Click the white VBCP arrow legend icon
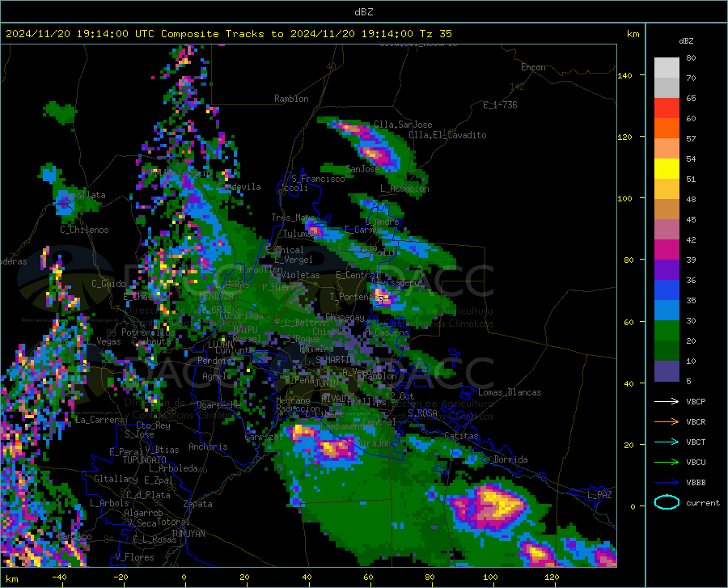728x588 pixels. (x=667, y=401)
